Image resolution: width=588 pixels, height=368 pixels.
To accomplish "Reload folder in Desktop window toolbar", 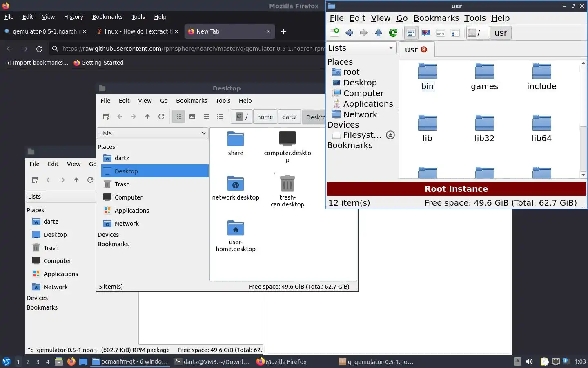I will click(x=161, y=117).
